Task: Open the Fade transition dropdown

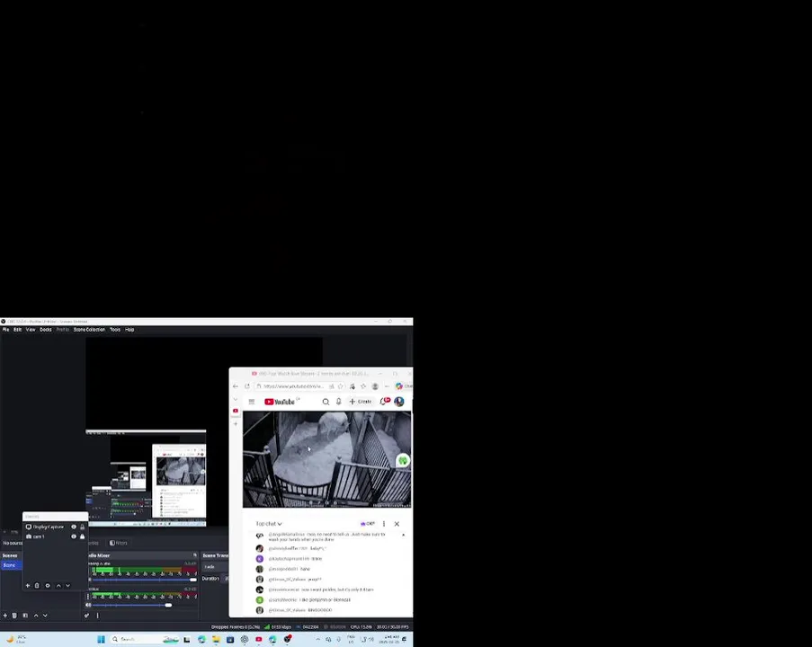Action: (x=215, y=567)
